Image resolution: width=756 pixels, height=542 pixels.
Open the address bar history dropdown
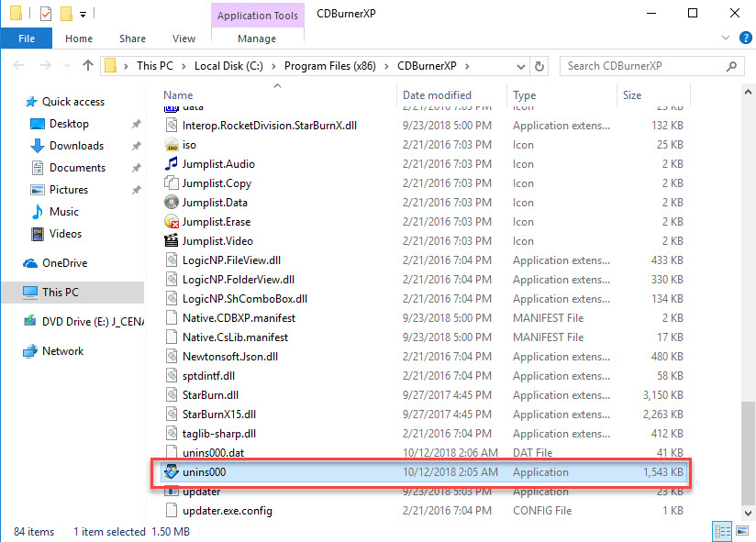[x=521, y=66]
